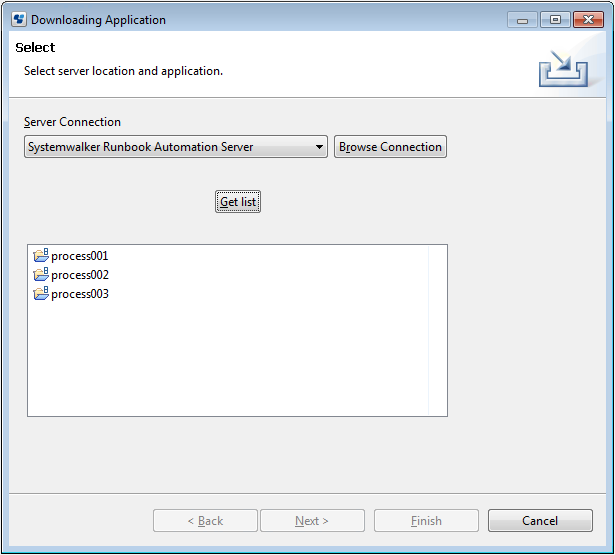This screenshot has height=555, width=615.
Task: Select the process002 entry
Action: pos(80,275)
